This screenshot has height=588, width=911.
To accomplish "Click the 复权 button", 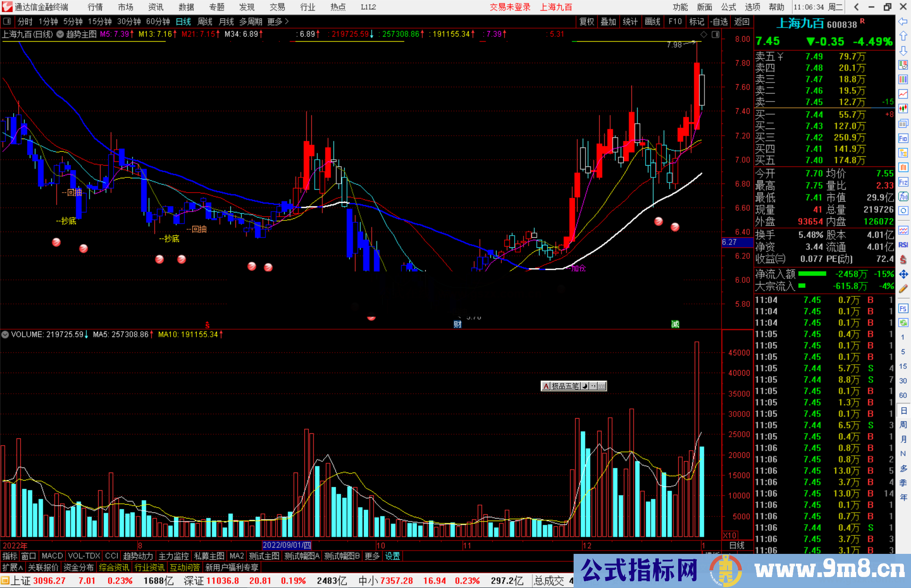I will [586, 21].
